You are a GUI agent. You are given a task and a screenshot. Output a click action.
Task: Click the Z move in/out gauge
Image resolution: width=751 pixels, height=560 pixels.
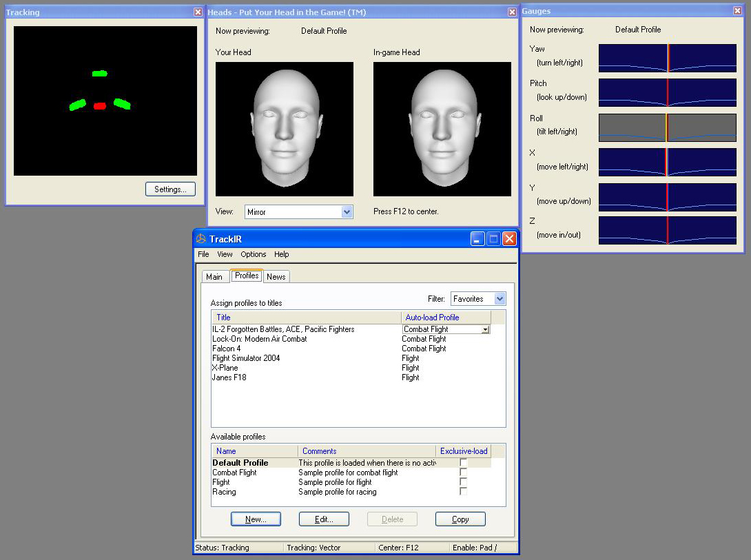(667, 230)
